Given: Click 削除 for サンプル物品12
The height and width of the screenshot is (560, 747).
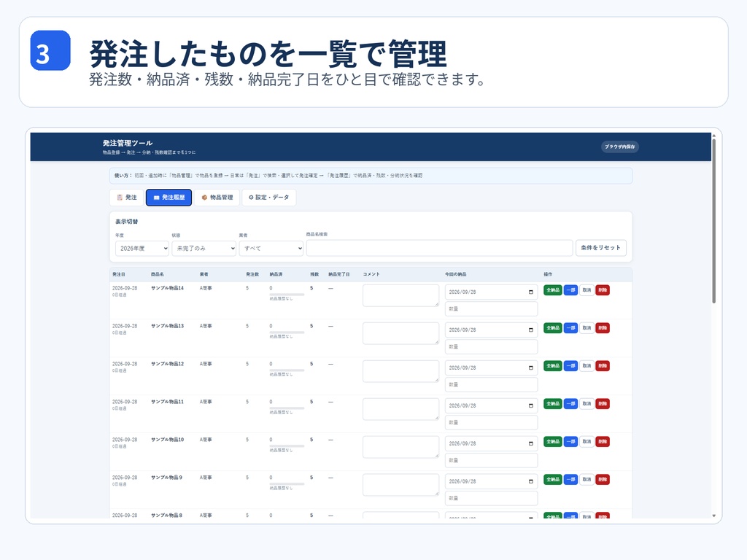Looking at the screenshot, I should [603, 366].
